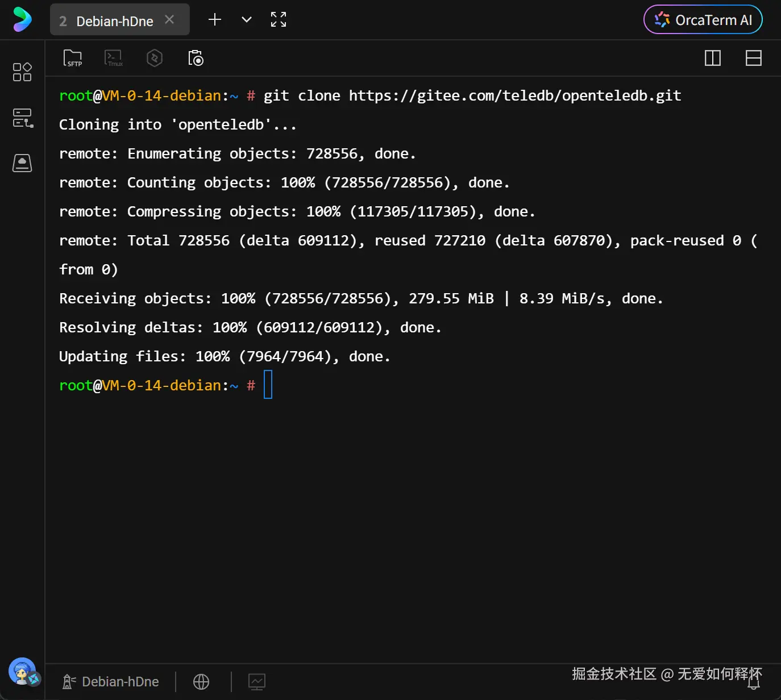Click the "Compressing objects: 100%" line

coord(297,211)
